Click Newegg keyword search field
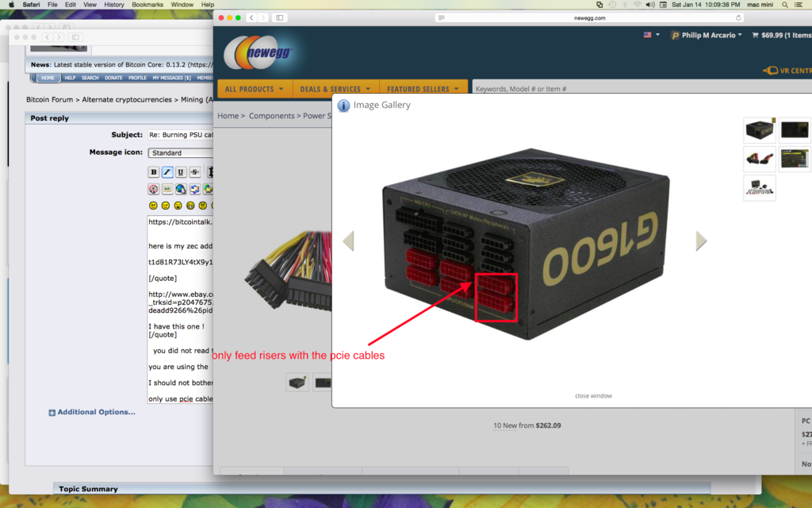 pos(642,89)
